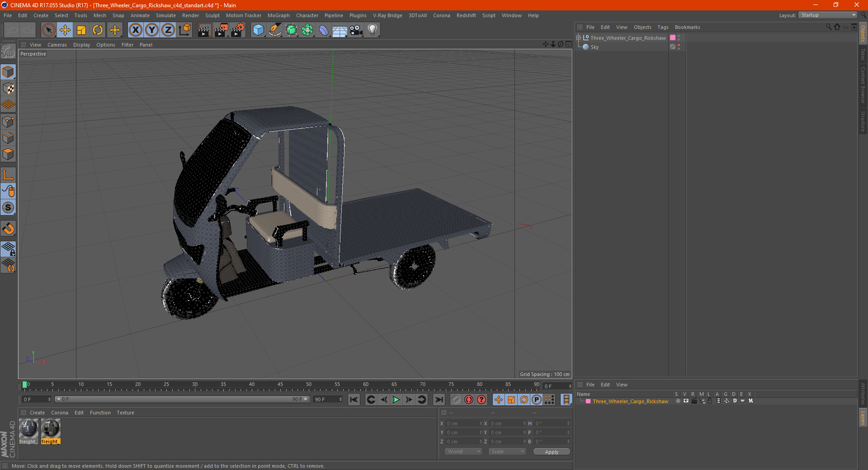Switch to Model mode
This screenshot has height=470, width=868.
pyautogui.click(x=8, y=72)
